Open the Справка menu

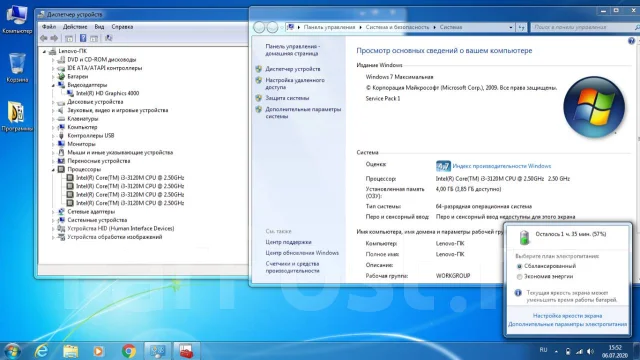pos(122,27)
